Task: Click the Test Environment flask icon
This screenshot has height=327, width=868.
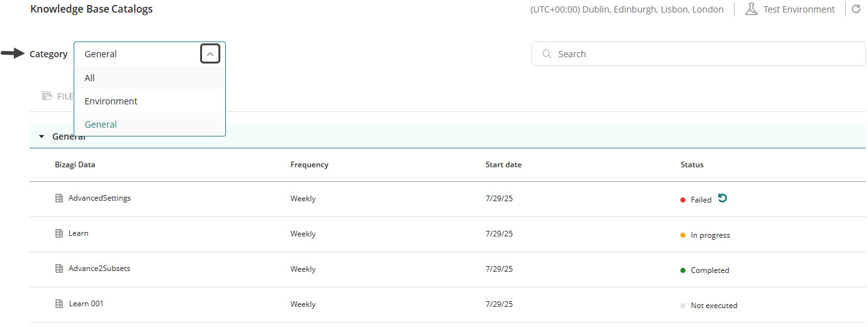Action: pos(751,9)
